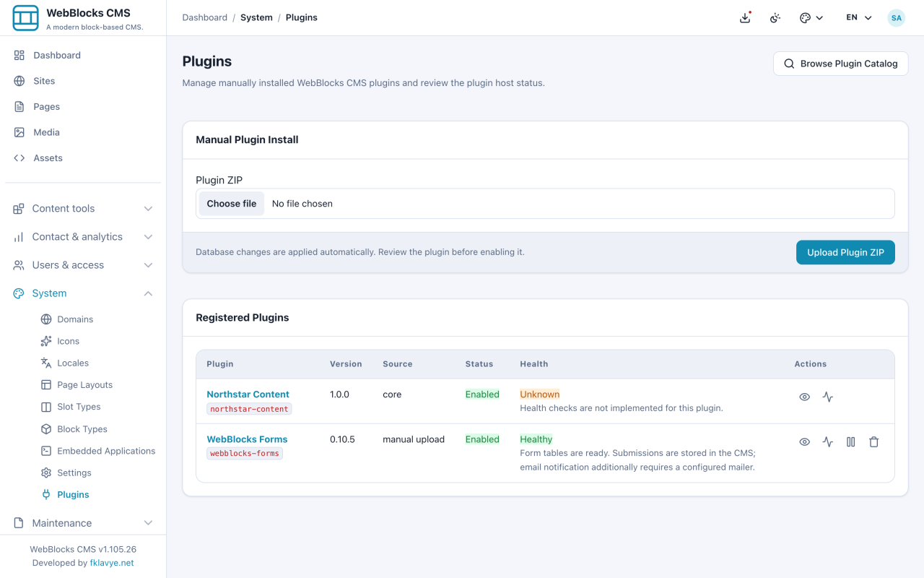Open the EN language dropdown

tap(859, 17)
